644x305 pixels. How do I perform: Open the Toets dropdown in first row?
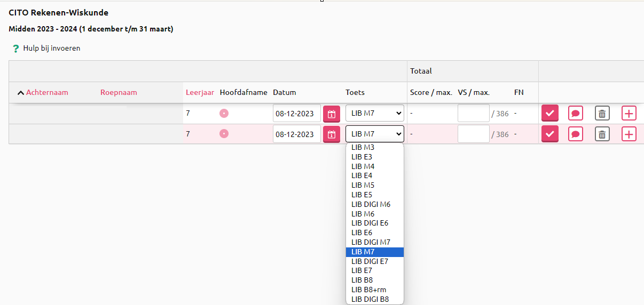pos(375,113)
